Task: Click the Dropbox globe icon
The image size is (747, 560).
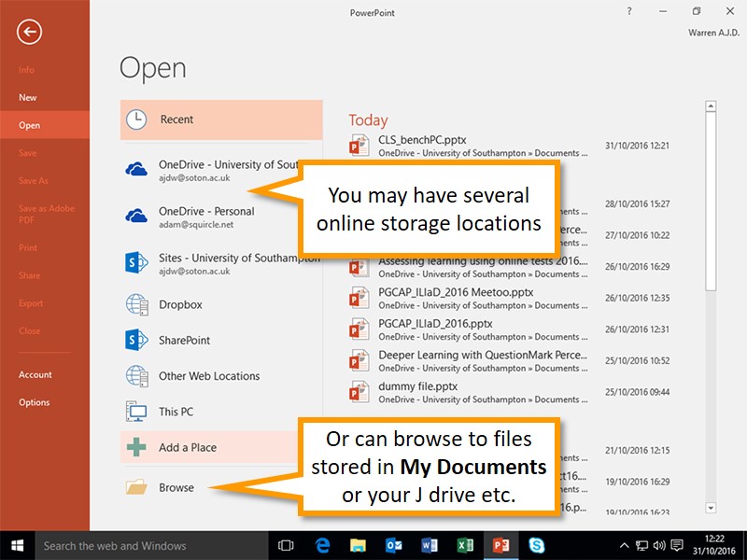Action: coord(137,305)
